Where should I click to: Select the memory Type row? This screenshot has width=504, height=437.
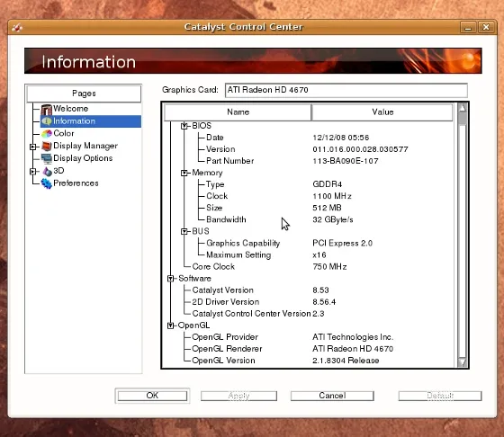click(x=309, y=184)
